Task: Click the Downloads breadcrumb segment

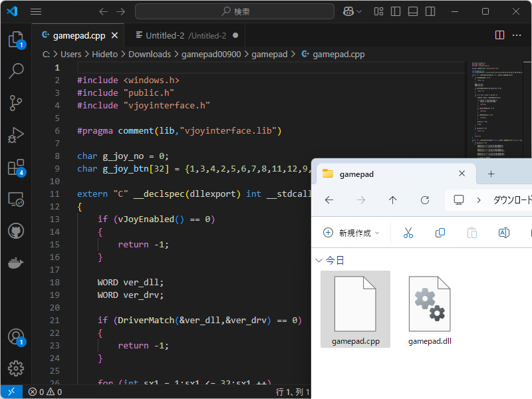Action: click(150, 55)
